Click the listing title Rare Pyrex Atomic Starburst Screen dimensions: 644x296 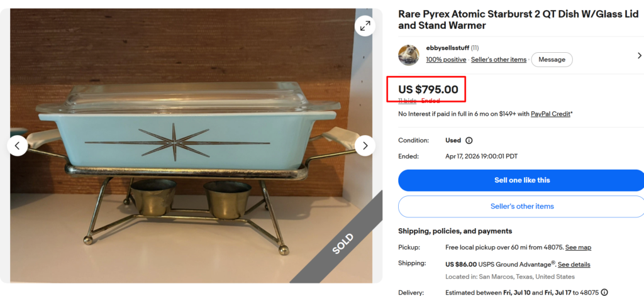point(518,19)
